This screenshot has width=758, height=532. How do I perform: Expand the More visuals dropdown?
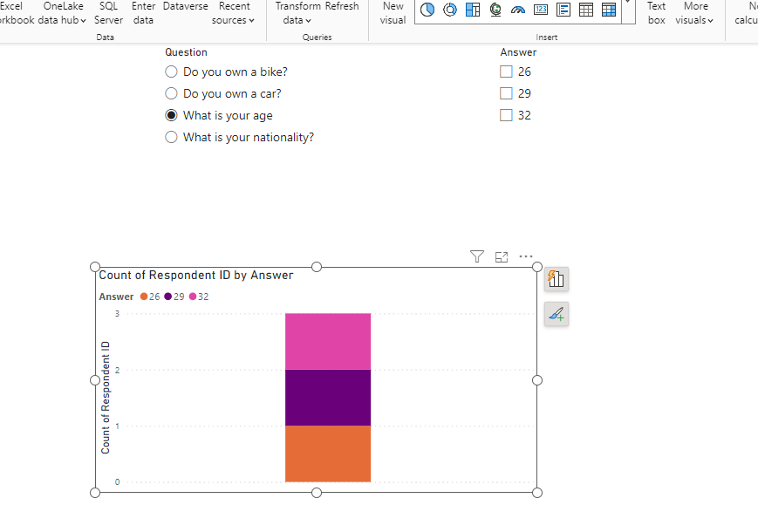694,13
